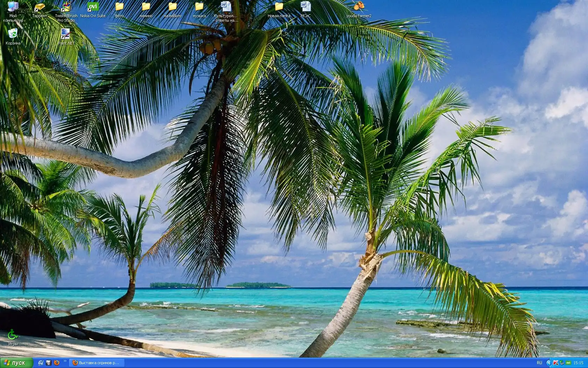Click the Kaspersky tray icon

(x=555, y=363)
